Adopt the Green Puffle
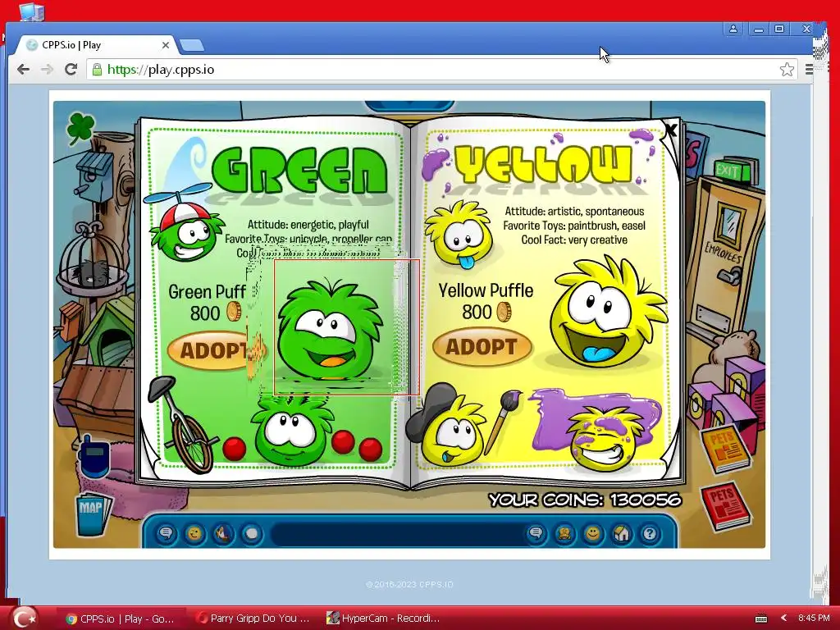The image size is (840, 630). [213, 351]
